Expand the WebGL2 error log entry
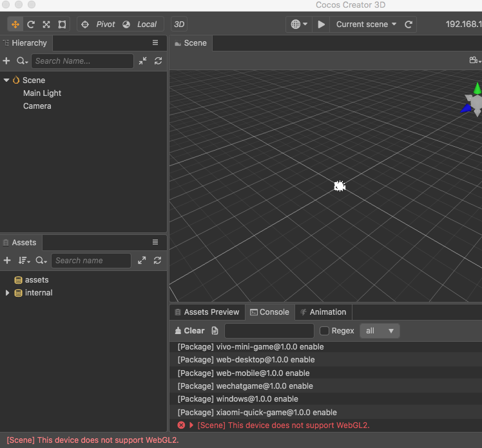Viewport: 482px width, 448px height. [191, 425]
